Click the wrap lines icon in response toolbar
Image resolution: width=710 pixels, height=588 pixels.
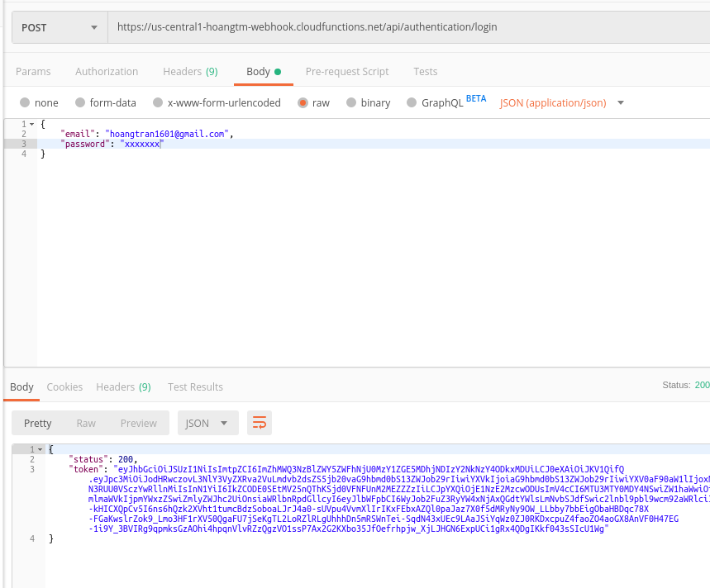pos(260,423)
